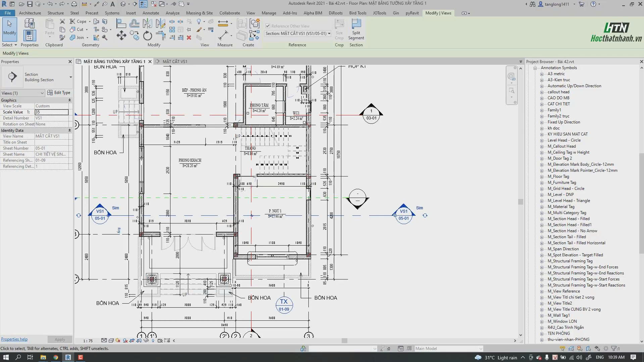This screenshot has width=644, height=362.
Task: Click the Cut clipboard scissors icon
Action: [x=62, y=21]
